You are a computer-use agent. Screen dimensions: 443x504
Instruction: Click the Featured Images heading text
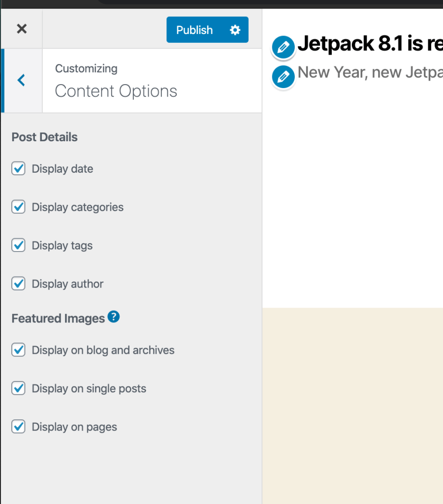(x=58, y=319)
